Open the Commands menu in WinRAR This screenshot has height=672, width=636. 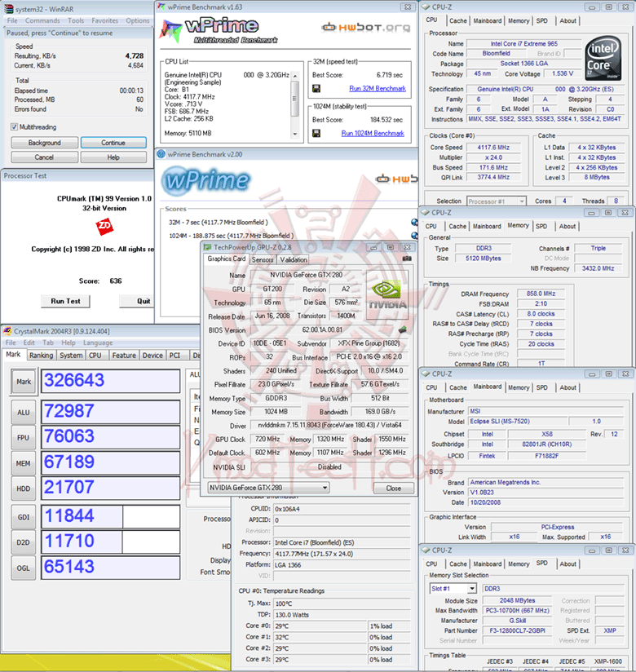(42, 20)
